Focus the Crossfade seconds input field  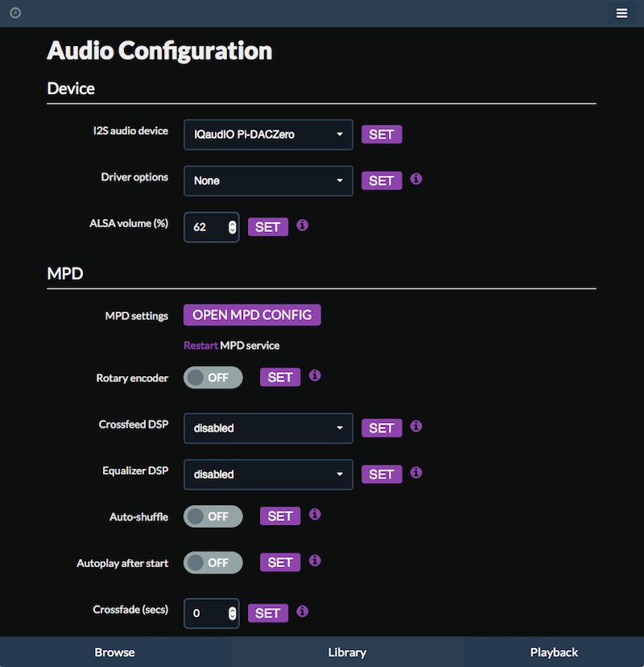211,613
